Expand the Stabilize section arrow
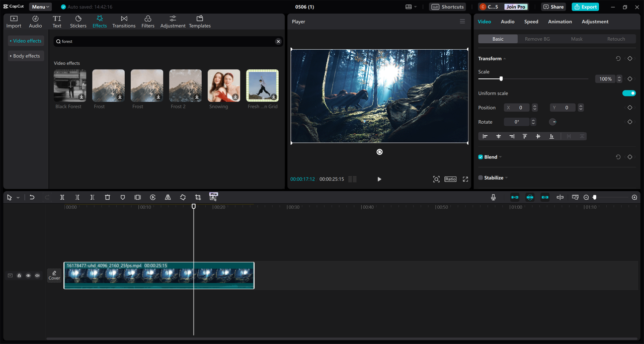The width and height of the screenshot is (644, 344). [506, 178]
